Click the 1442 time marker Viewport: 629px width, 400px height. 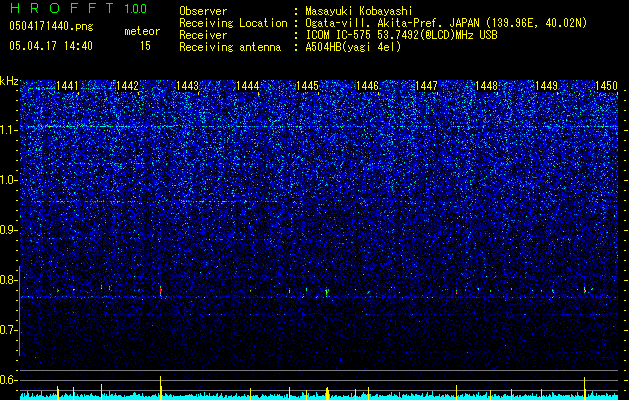point(127,86)
